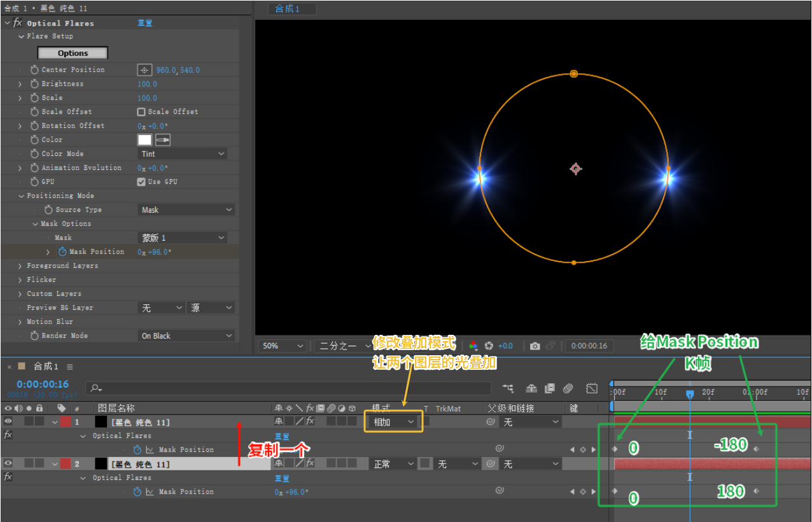Go to previous keyframe on layer 1 Mask Position
This screenshot has height=522, width=812.
[x=572, y=449]
